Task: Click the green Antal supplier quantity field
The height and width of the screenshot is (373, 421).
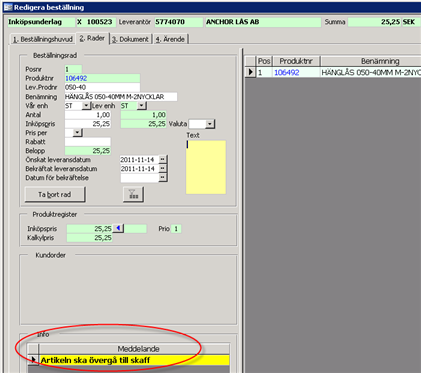Action: tap(143, 115)
